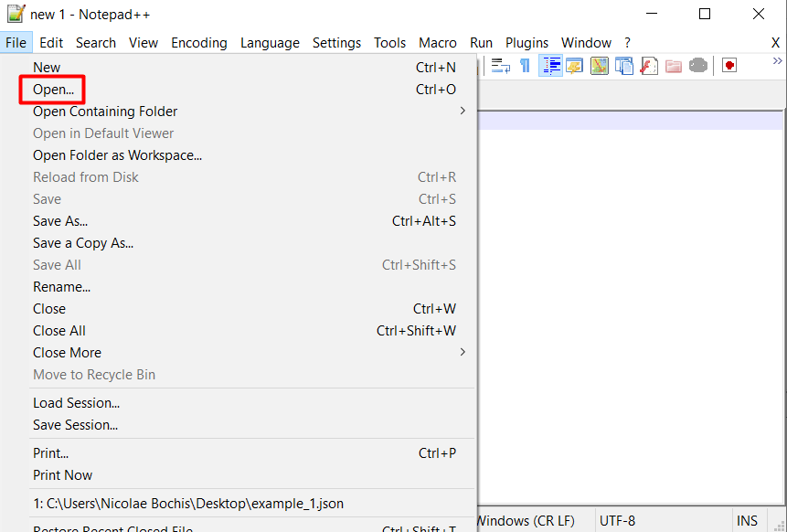Open the Function List panel icon
The image size is (787, 532).
574,65
